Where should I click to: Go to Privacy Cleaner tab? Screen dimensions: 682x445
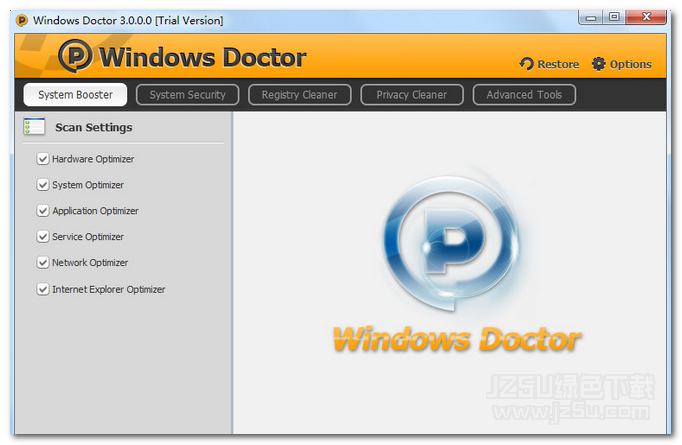pyautogui.click(x=412, y=95)
